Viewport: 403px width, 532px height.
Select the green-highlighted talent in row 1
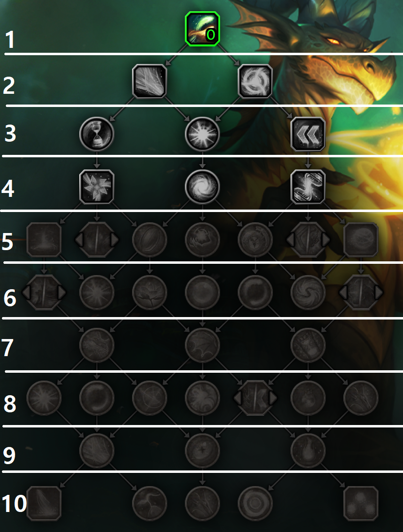[202, 29]
